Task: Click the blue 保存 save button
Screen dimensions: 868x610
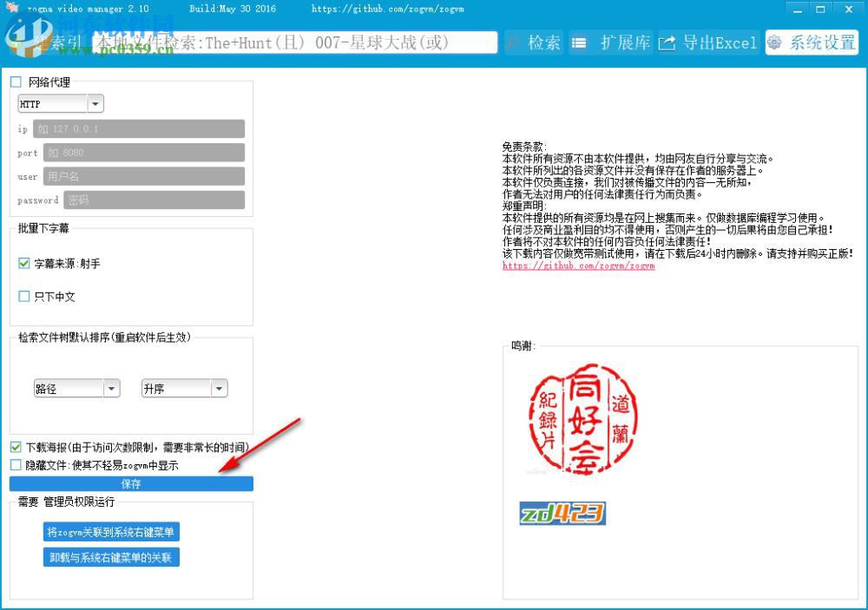Action: pyautogui.click(x=132, y=484)
